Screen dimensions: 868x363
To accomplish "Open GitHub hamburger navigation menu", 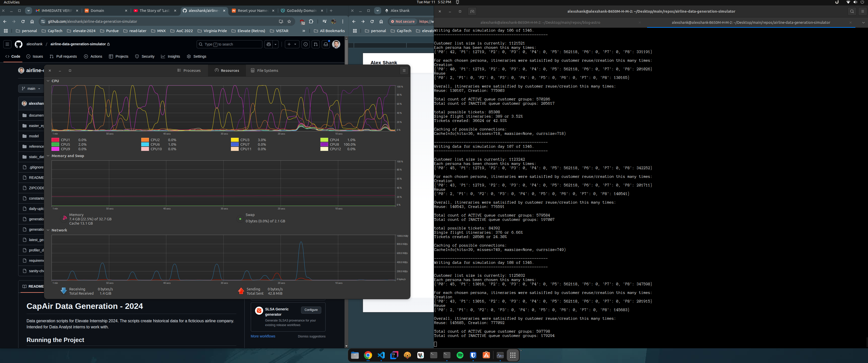I will pyautogui.click(x=7, y=44).
